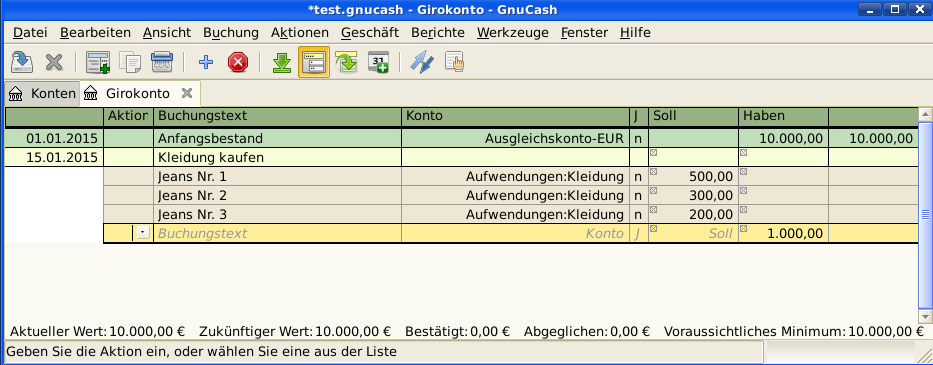The height and width of the screenshot is (365, 933).
Task: Maximize the GnuCash window
Action: (x=894, y=9)
